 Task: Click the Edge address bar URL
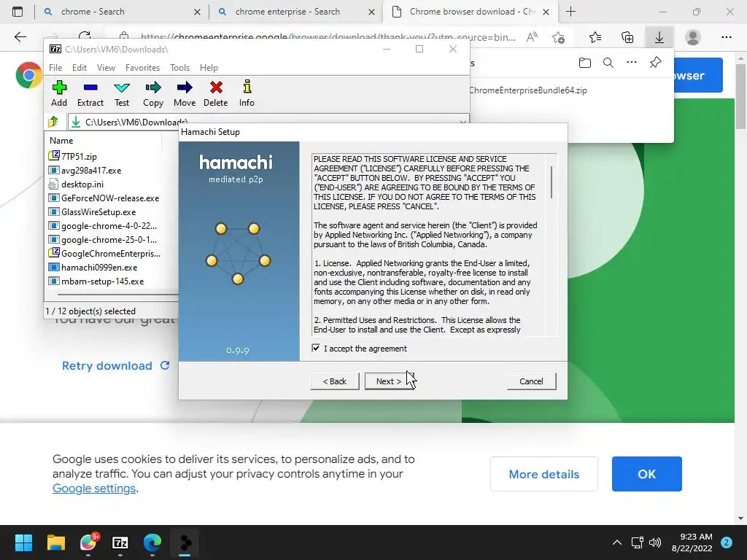click(328, 37)
